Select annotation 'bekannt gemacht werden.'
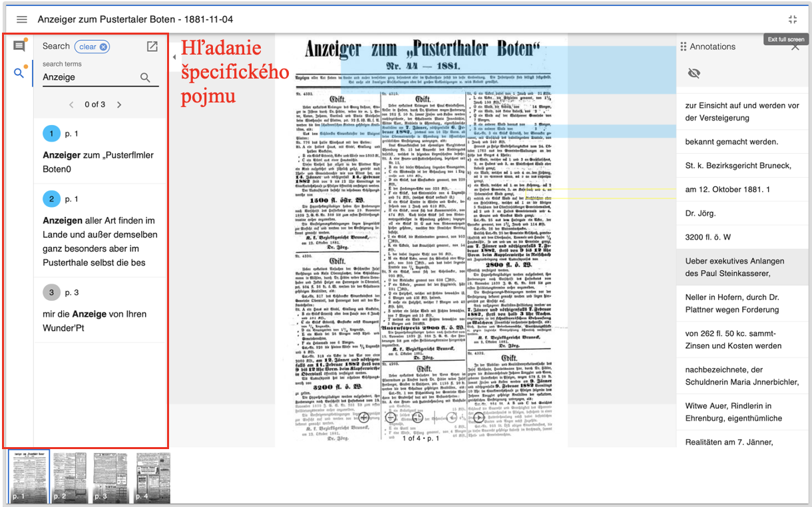The height and width of the screenshot is (507, 812). 743,142
